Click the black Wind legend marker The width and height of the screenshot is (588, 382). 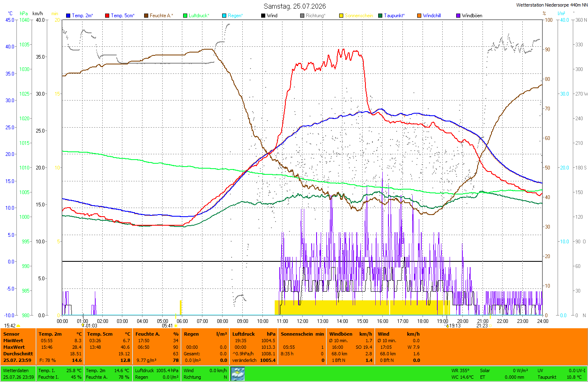pos(263,16)
